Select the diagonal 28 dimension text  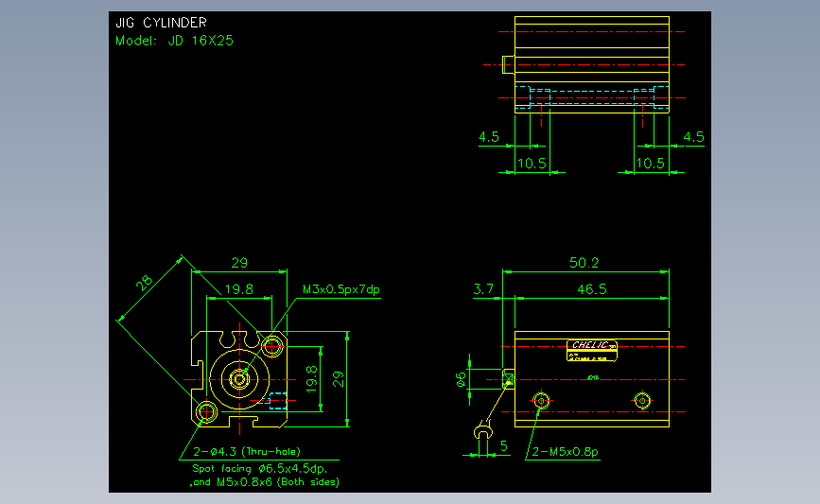pos(145,283)
